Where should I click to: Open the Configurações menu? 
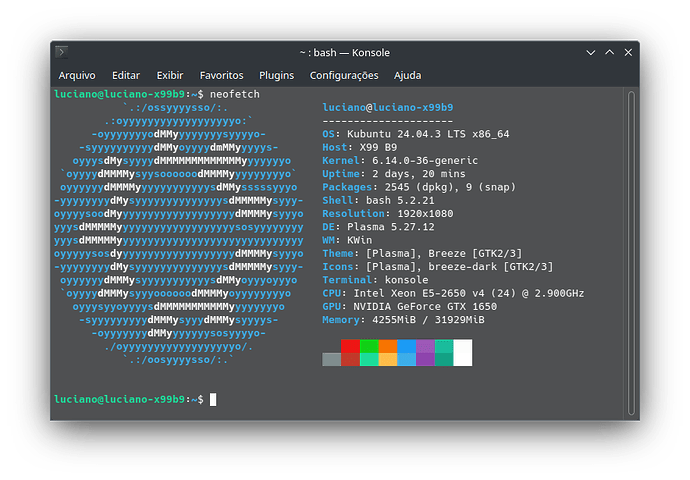click(344, 75)
